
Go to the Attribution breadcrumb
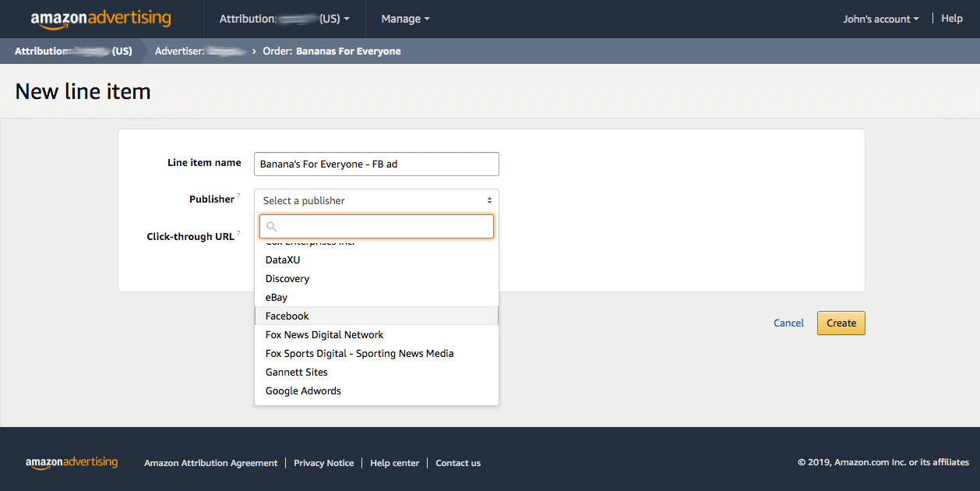point(73,51)
